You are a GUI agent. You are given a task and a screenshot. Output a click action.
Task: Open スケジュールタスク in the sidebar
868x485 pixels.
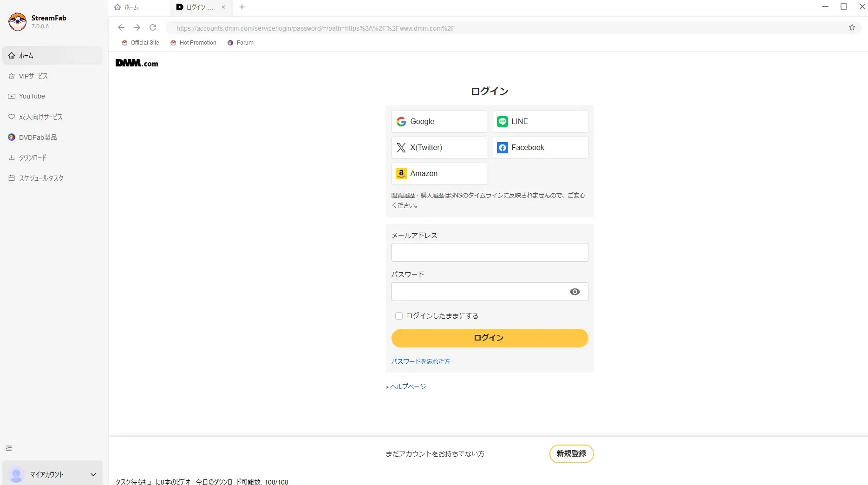(52, 178)
